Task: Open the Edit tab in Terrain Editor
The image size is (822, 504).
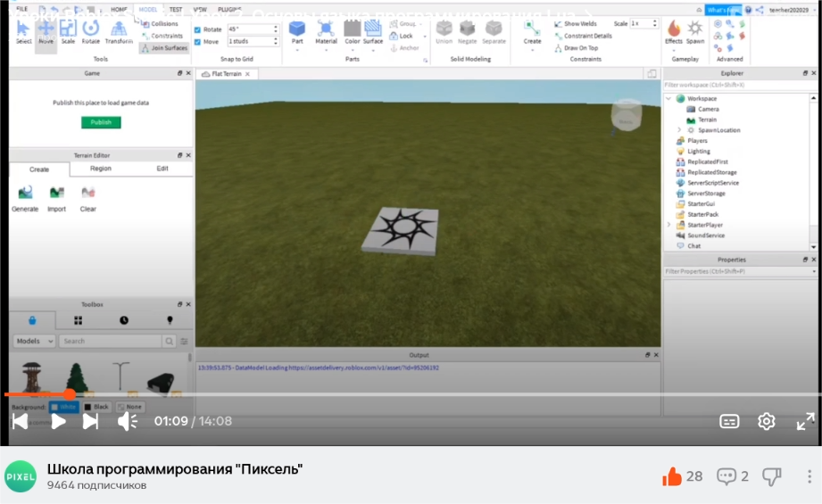Action: point(162,169)
